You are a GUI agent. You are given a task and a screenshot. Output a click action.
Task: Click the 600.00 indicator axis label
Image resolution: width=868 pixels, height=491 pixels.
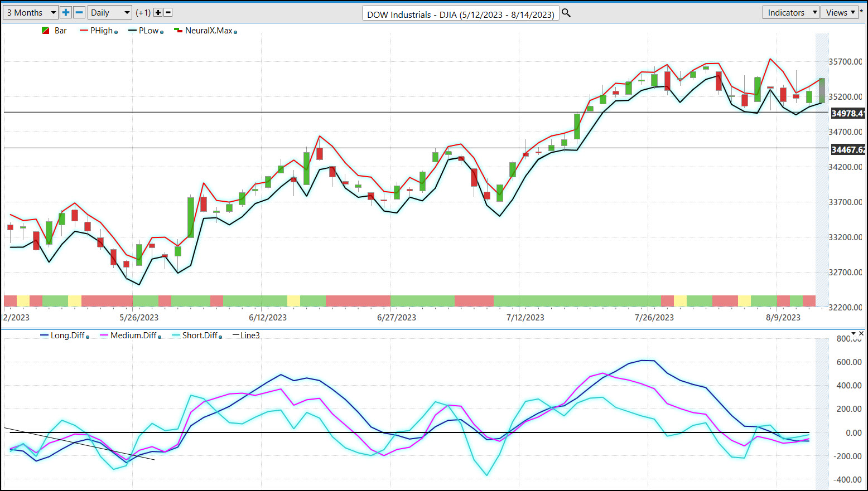click(849, 362)
